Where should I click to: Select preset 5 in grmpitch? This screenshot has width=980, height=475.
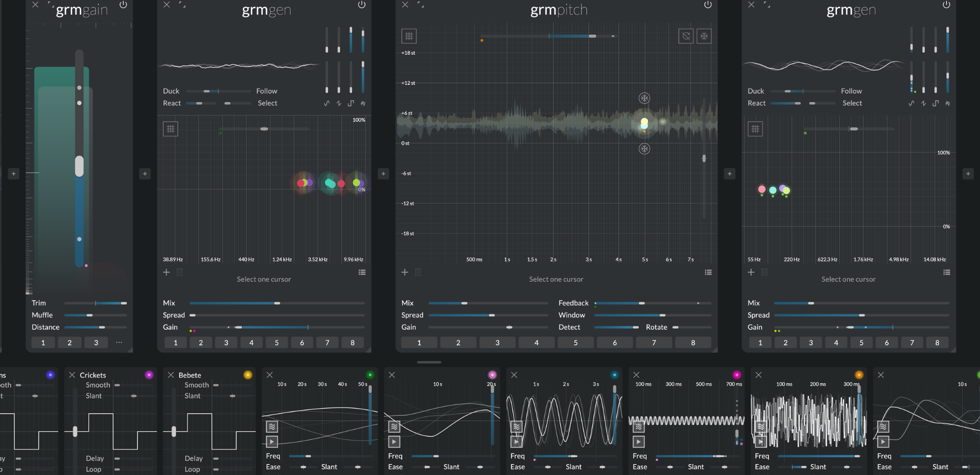575,343
